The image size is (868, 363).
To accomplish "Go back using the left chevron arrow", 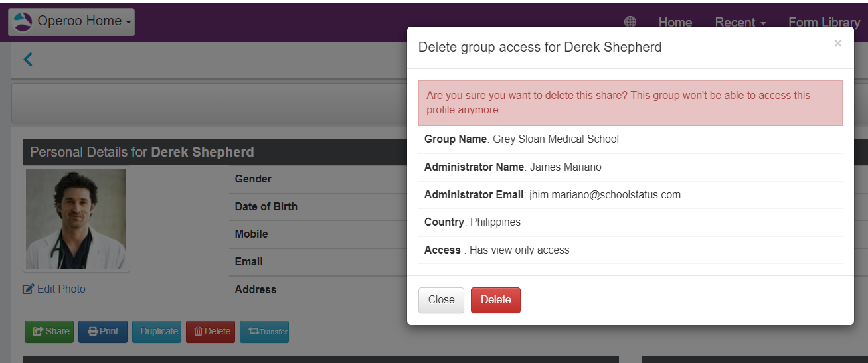I will (28, 60).
